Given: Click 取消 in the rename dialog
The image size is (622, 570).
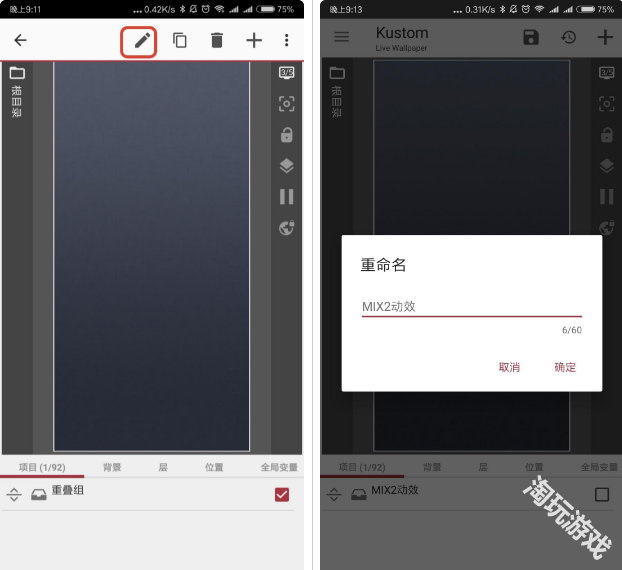Looking at the screenshot, I should click(x=509, y=367).
